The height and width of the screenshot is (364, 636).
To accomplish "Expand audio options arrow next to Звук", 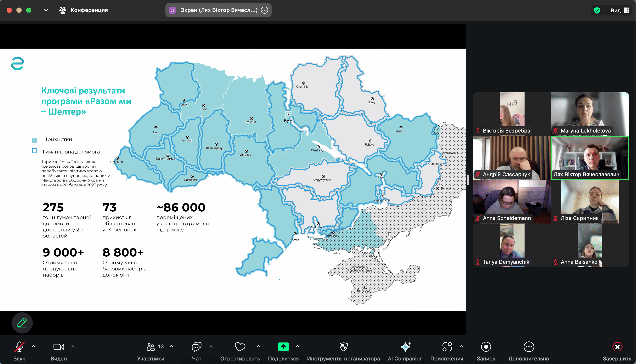I will point(34,346).
